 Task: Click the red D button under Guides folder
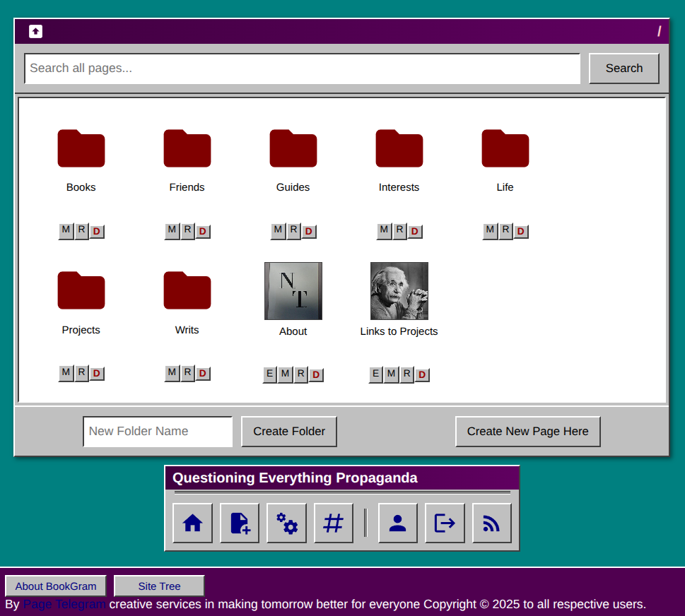309,231
